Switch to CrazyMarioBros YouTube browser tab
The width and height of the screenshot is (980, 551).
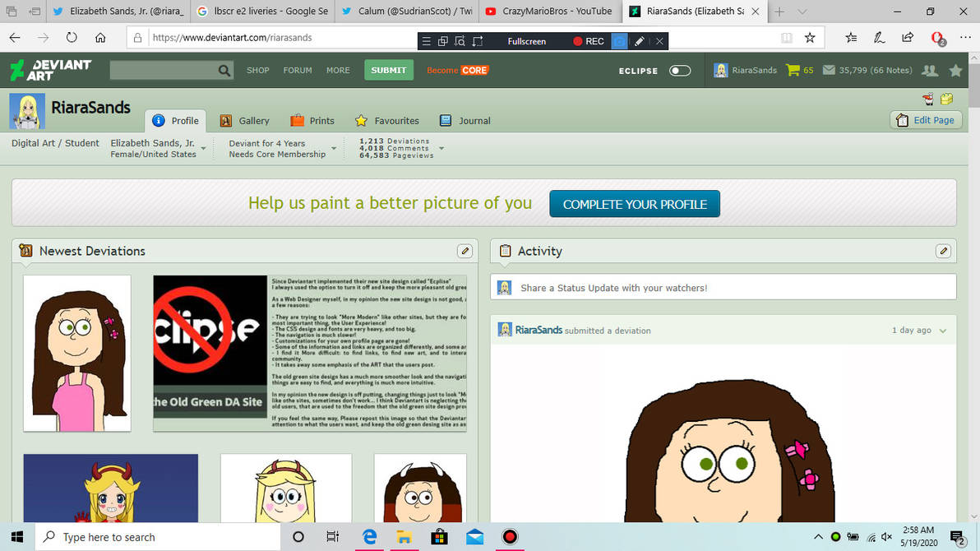pyautogui.click(x=551, y=12)
